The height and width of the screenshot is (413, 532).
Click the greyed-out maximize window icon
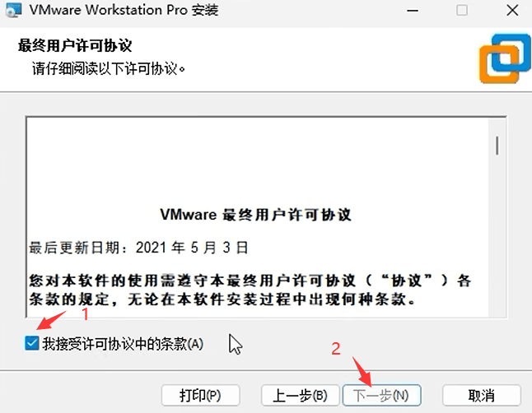coord(462,10)
